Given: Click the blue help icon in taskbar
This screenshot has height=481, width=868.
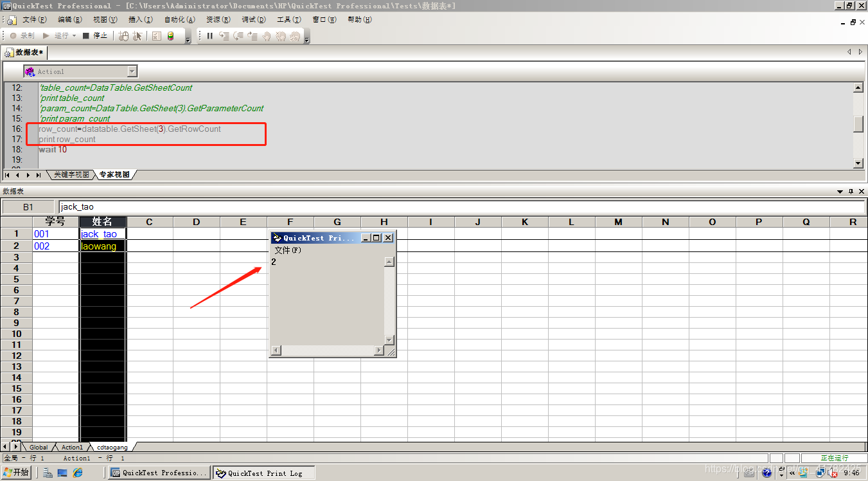Looking at the screenshot, I should [x=766, y=473].
